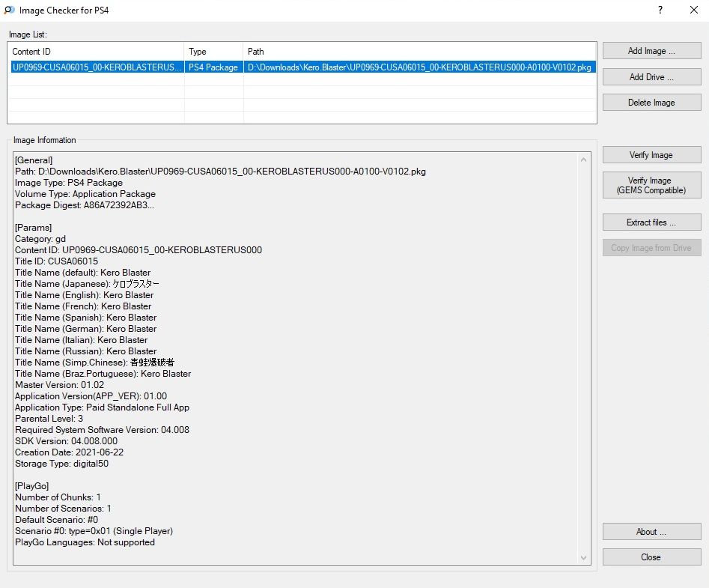
Task: Click Application Type: Paid Standalone Full App
Action: [102, 407]
